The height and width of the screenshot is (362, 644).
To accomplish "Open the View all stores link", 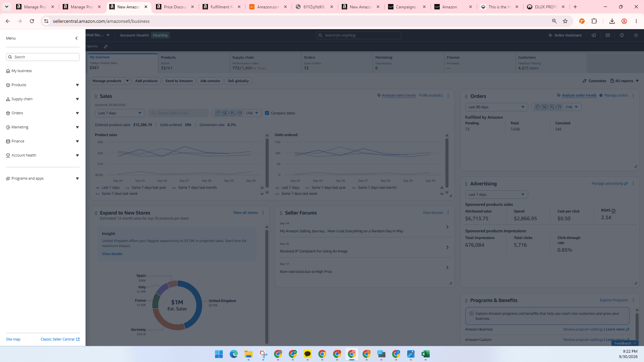I will [246, 213].
